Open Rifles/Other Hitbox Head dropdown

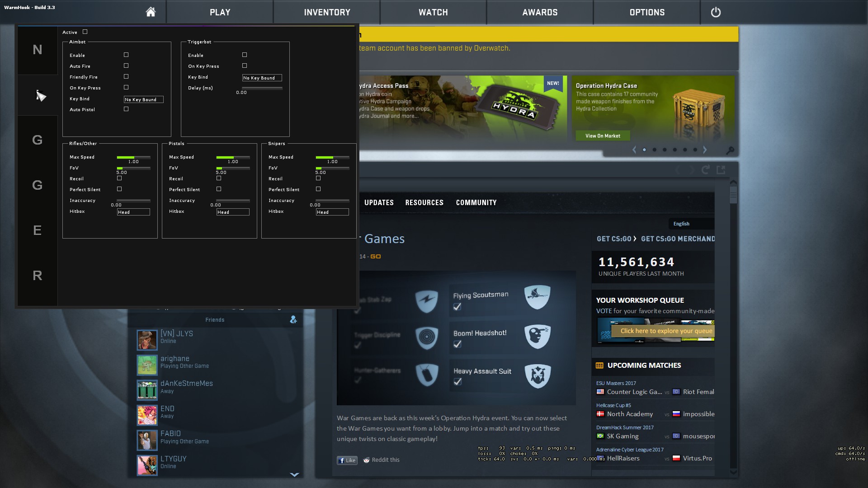tap(133, 212)
